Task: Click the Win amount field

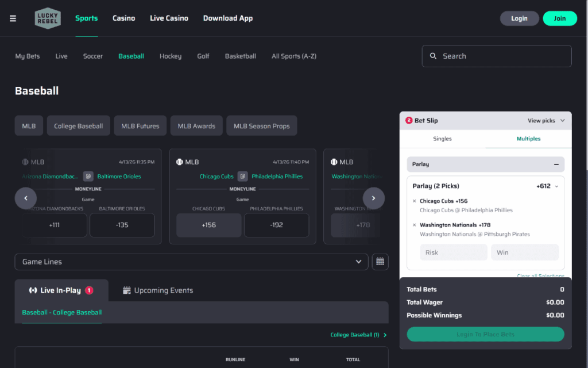Action: (x=525, y=252)
